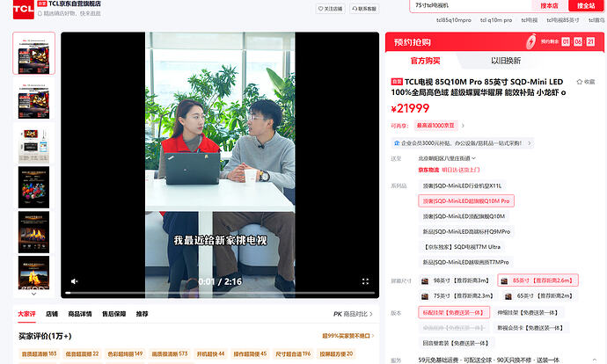Open the 推荐 tab
This screenshot has width=607, height=364.
tap(142, 314)
